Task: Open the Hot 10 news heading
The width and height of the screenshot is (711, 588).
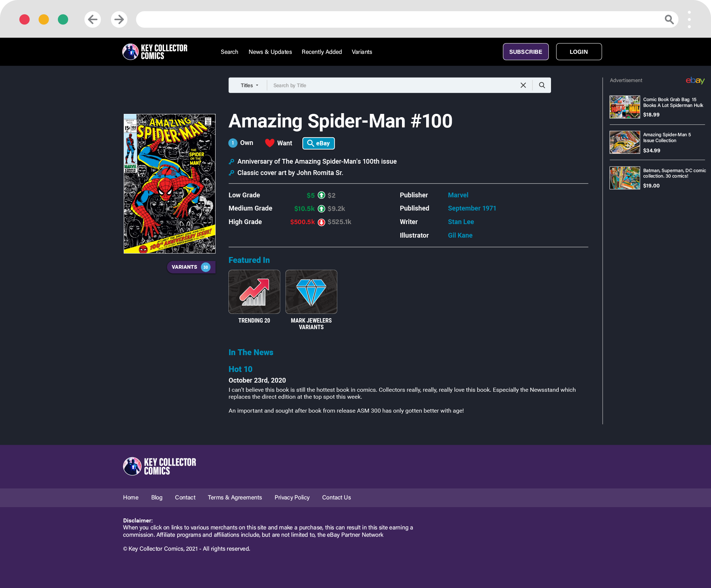Action: [x=241, y=369]
